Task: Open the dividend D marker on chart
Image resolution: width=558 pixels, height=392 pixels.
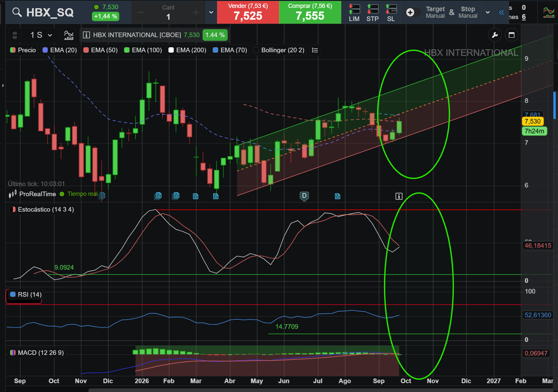Action: 304,196
